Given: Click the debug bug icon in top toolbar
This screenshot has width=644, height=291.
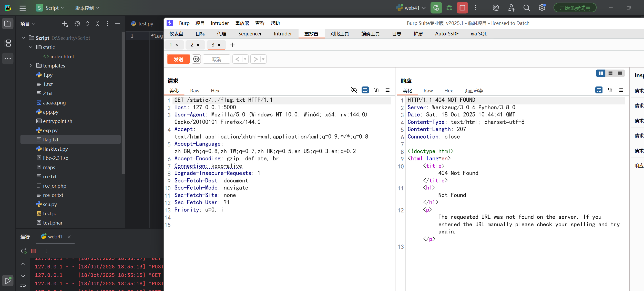Looking at the screenshot, I should (449, 8).
